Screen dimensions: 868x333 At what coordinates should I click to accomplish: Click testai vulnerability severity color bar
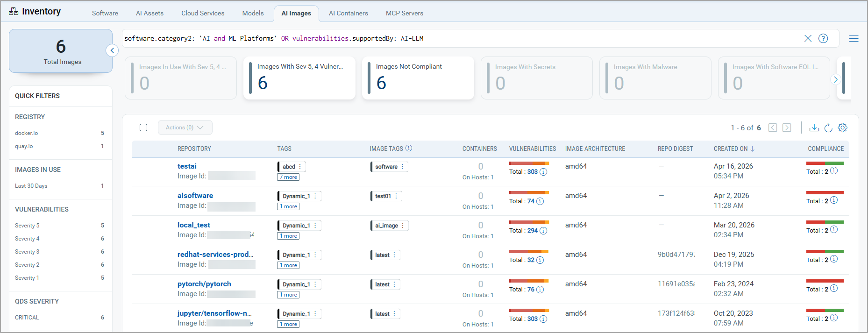click(529, 163)
